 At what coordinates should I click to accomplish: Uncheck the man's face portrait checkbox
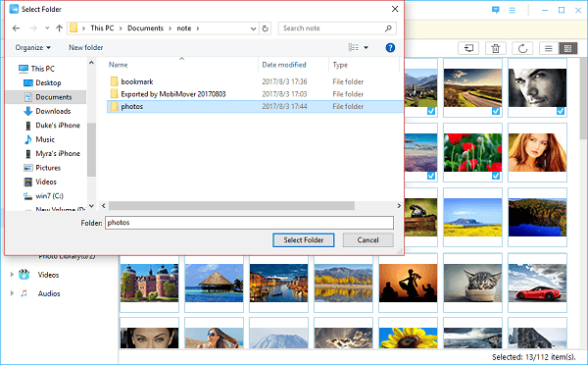click(561, 111)
